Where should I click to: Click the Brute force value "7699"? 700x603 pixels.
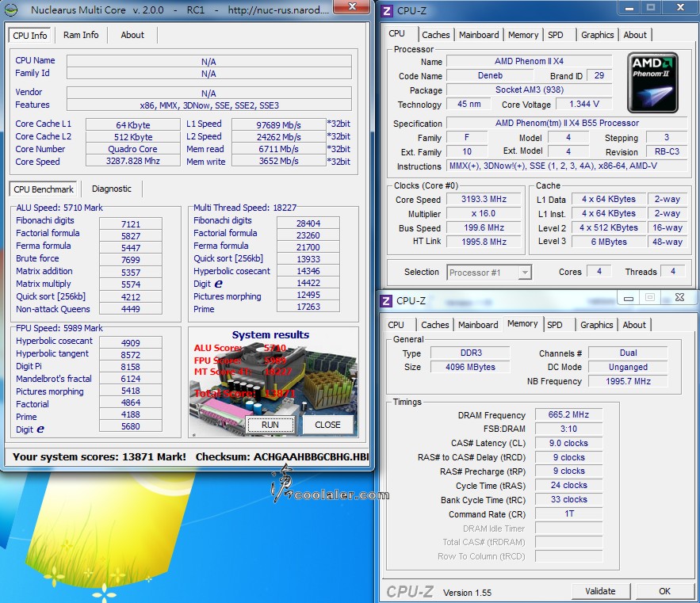[130, 260]
